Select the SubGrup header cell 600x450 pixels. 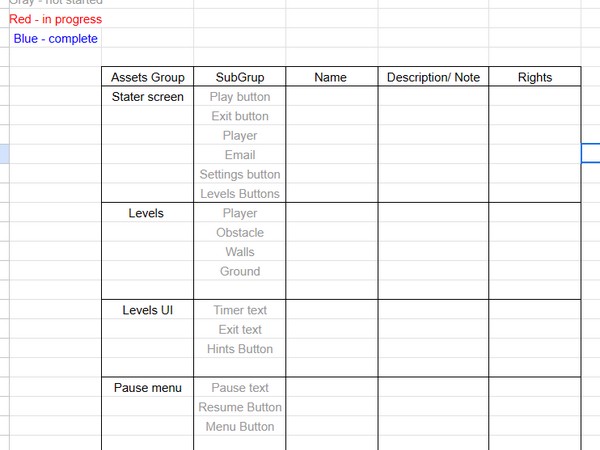click(x=240, y=77)
